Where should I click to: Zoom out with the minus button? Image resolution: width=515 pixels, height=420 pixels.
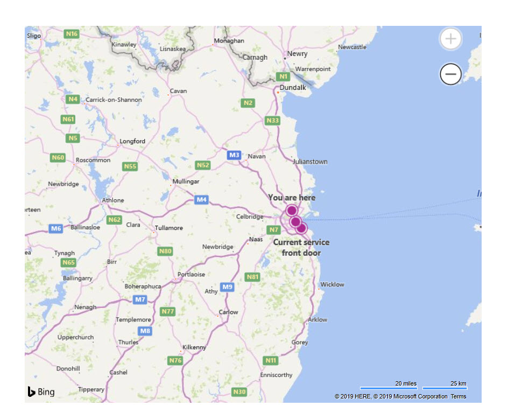[x=450, y=74]
